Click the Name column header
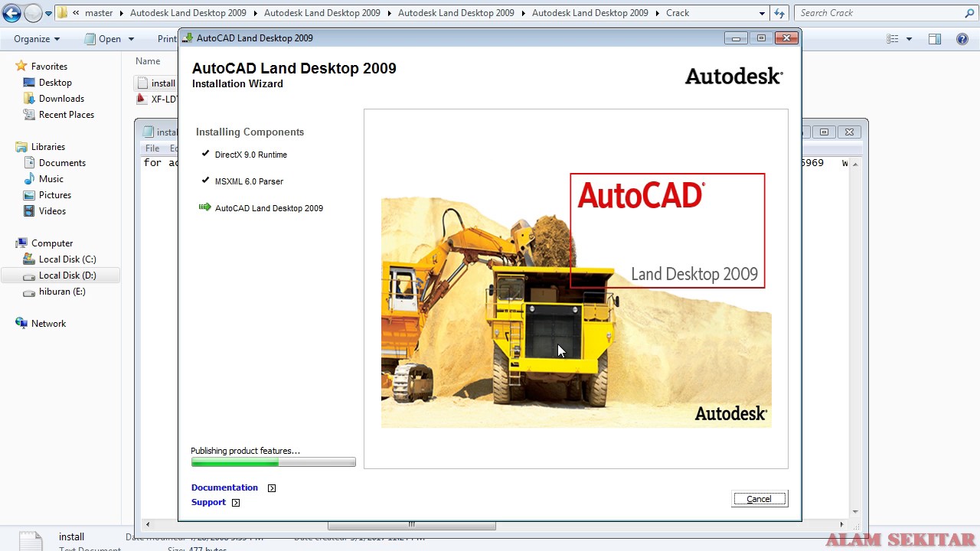 [x=148, y=61]
